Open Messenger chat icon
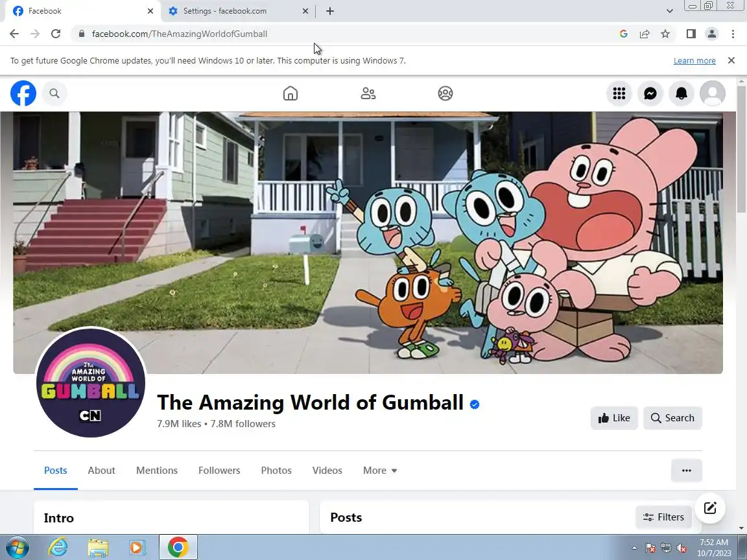Viewport: 747px width, 560px height. tap(650, 93)
